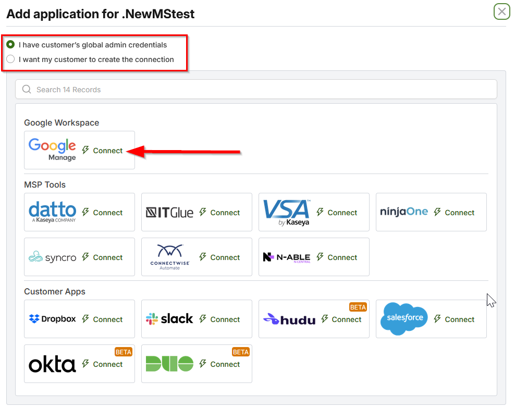Connect the Hudu application
The height and width of the screenshot is (420, 515).
click(x=341, y=319)
